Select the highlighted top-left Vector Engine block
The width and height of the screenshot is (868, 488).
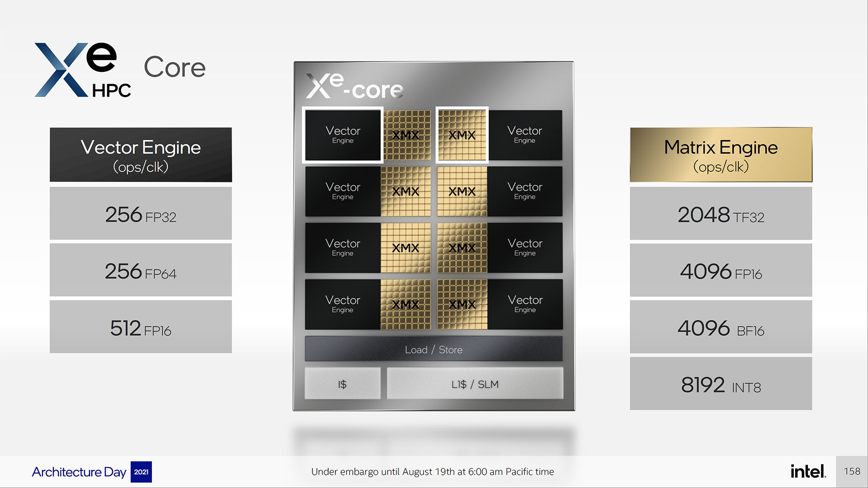(343, 135)
